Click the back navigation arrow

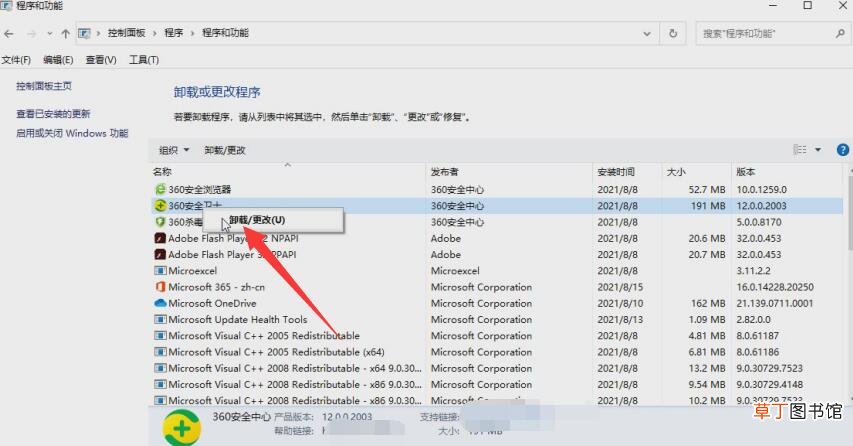(x=9, y=34)
